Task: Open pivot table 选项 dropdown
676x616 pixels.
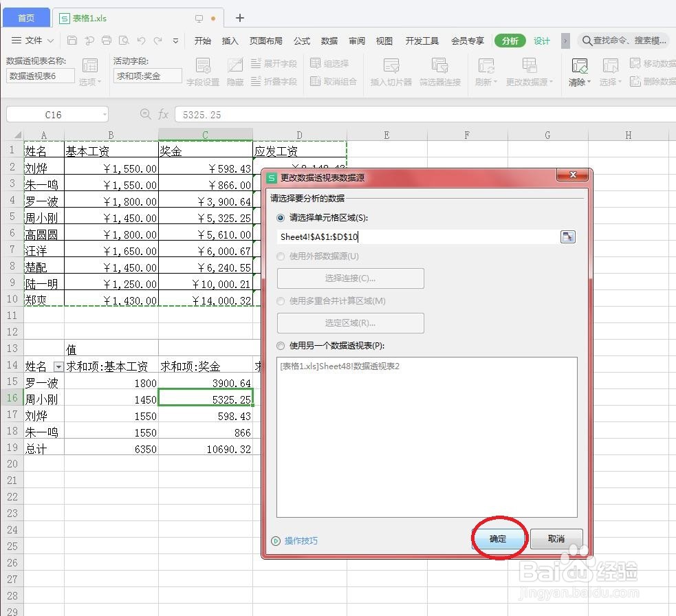Action: pyautogui.click(x=90, y=72)
